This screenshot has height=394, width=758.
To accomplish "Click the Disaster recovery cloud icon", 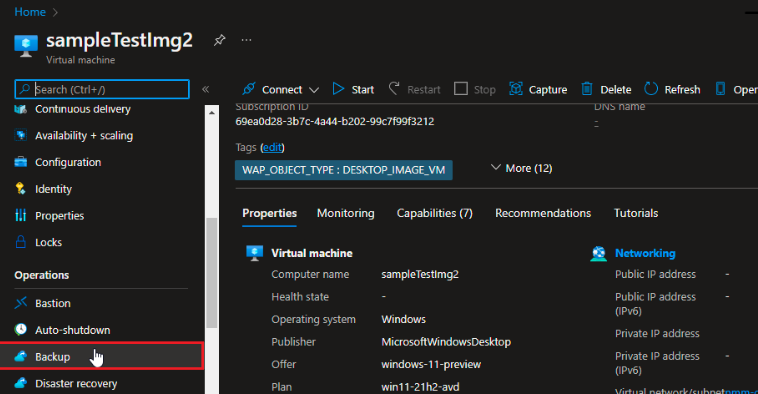I will [x=20, y=383].
